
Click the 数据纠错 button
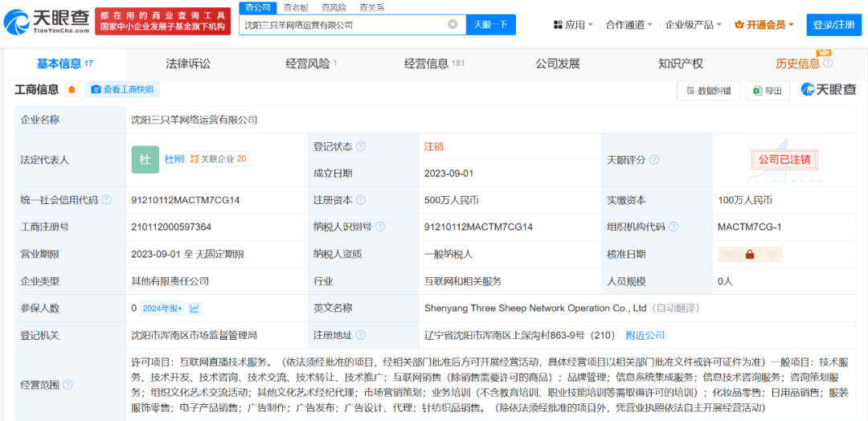tap(708, 91)
